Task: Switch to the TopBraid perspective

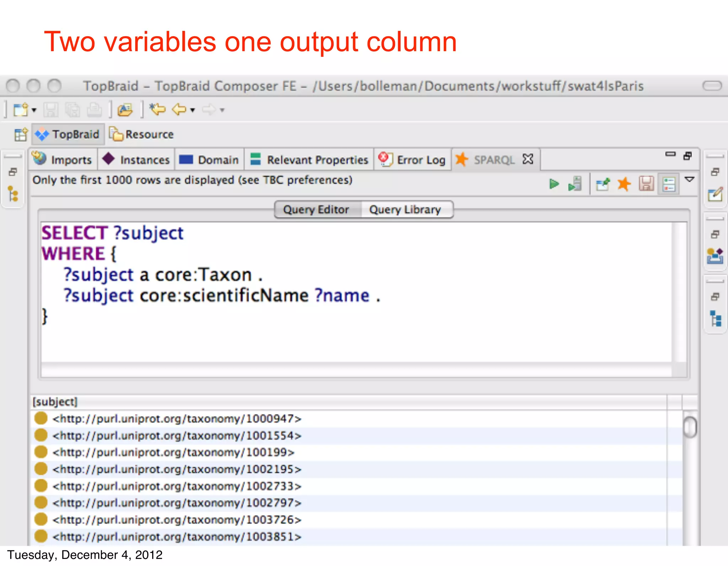Action: (68, 134)
